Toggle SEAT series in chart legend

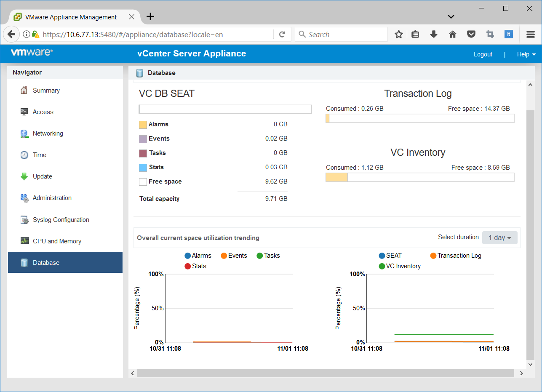click(390, 256)
